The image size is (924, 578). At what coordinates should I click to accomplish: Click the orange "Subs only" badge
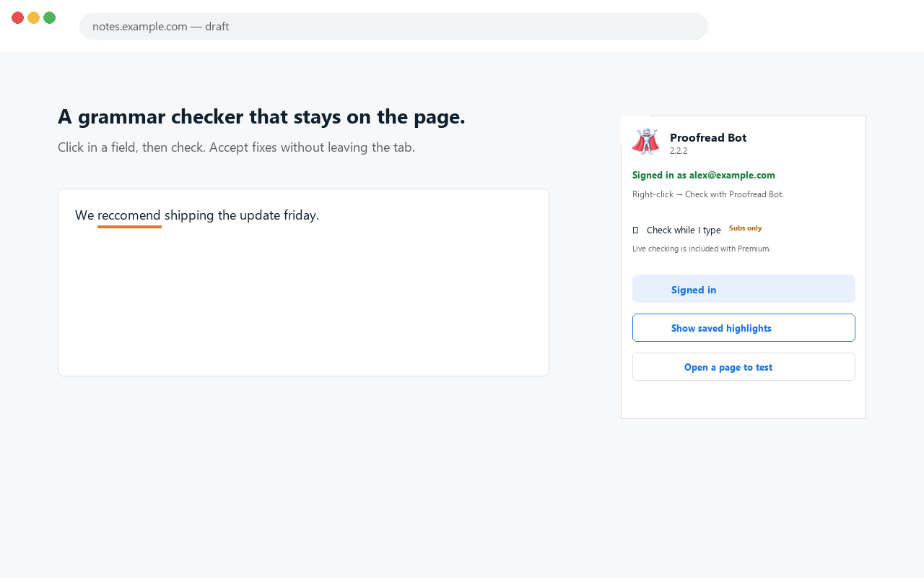point(745,228)
